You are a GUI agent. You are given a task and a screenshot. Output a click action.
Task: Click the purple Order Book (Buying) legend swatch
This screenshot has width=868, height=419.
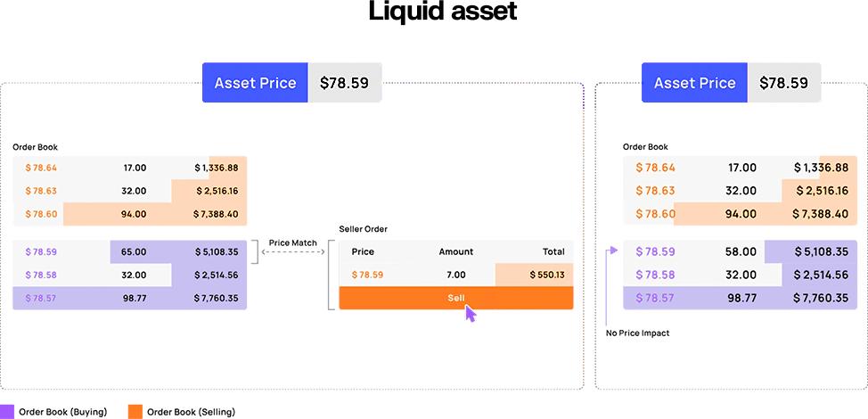coord(7,411)
